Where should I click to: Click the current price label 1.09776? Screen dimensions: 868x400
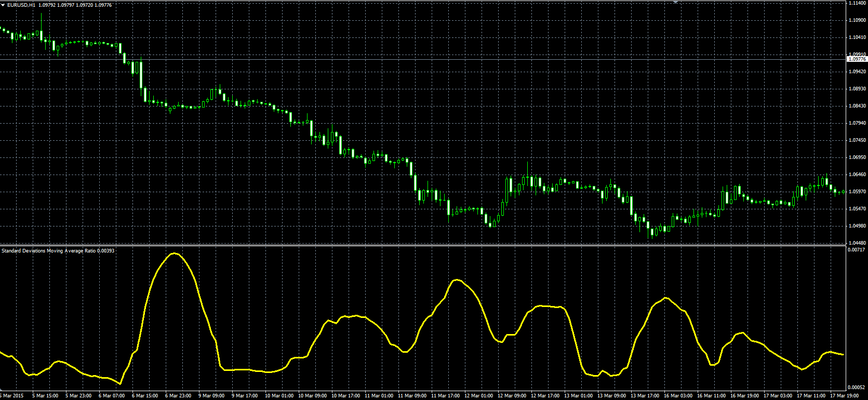click(857, 59)
